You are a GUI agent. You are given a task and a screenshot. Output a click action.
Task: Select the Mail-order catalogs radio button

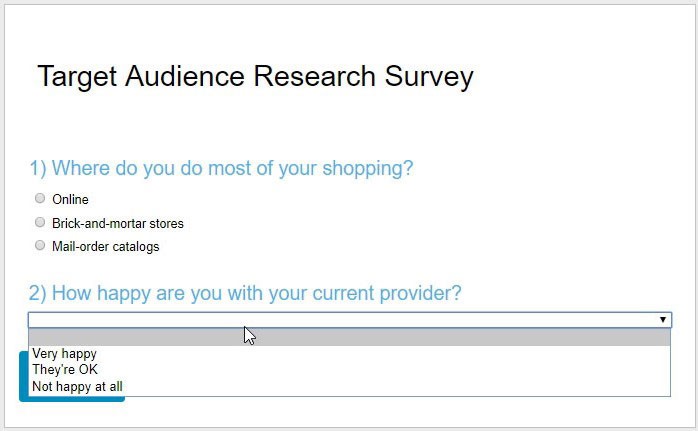(40, 245)
